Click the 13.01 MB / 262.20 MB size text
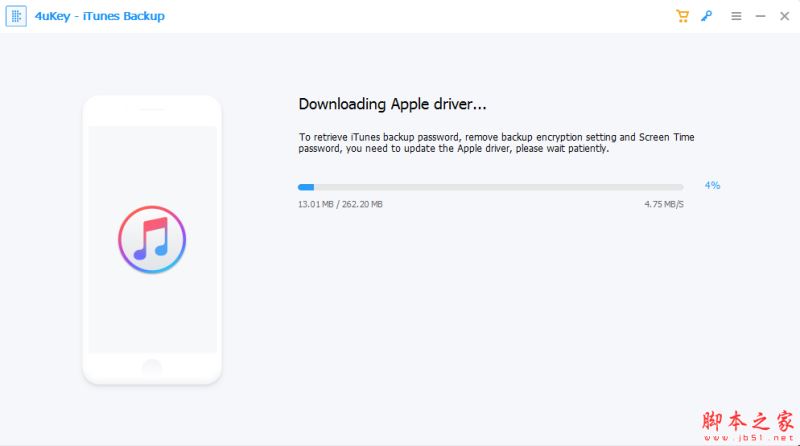The image size is (800, 446). 340,204
